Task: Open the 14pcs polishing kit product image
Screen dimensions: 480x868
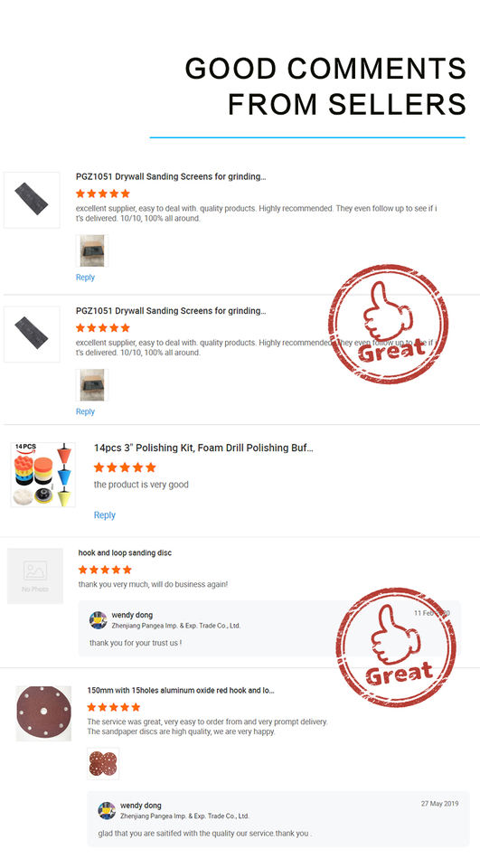Action: pyautogui.click(x=42, y=475)
